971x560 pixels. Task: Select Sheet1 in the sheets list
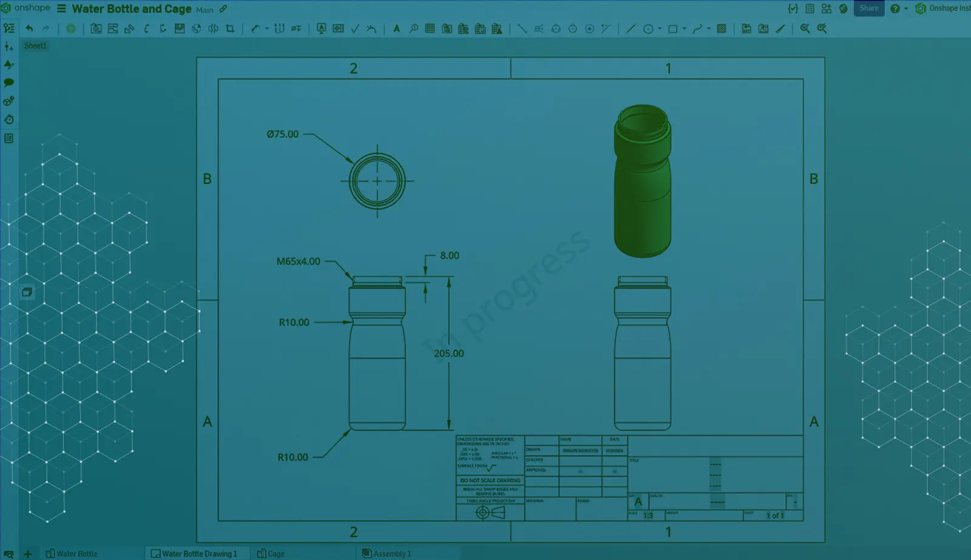pyautogui.click(x=35, y=46)
